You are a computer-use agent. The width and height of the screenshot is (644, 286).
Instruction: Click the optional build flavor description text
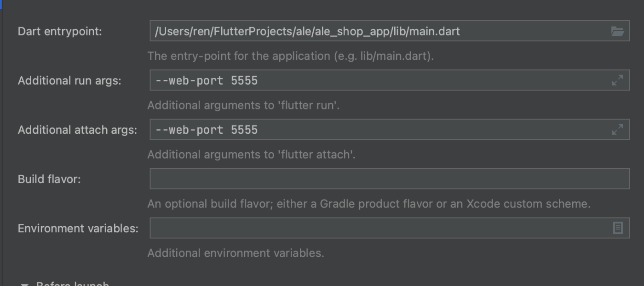click(369, 204)
